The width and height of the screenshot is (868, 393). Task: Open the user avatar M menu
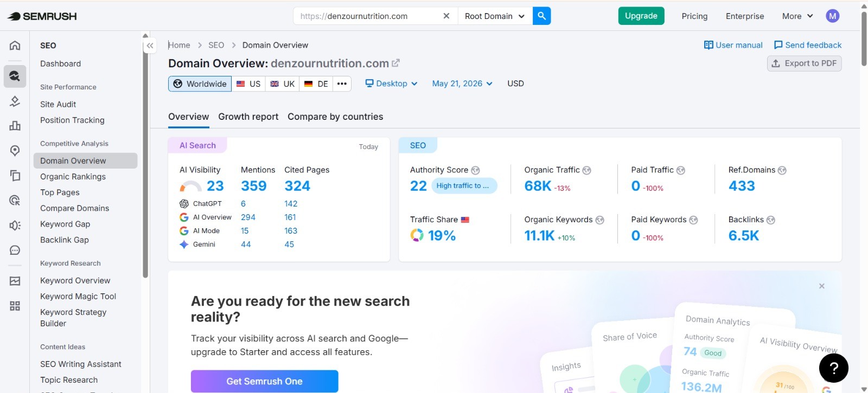[832, 16]
